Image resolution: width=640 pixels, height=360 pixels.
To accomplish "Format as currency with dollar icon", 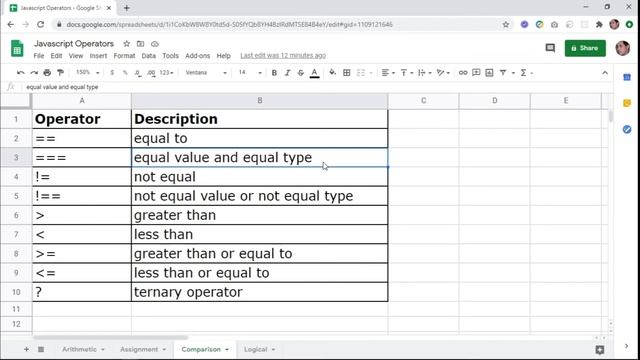I will click(x=112, y=73).
